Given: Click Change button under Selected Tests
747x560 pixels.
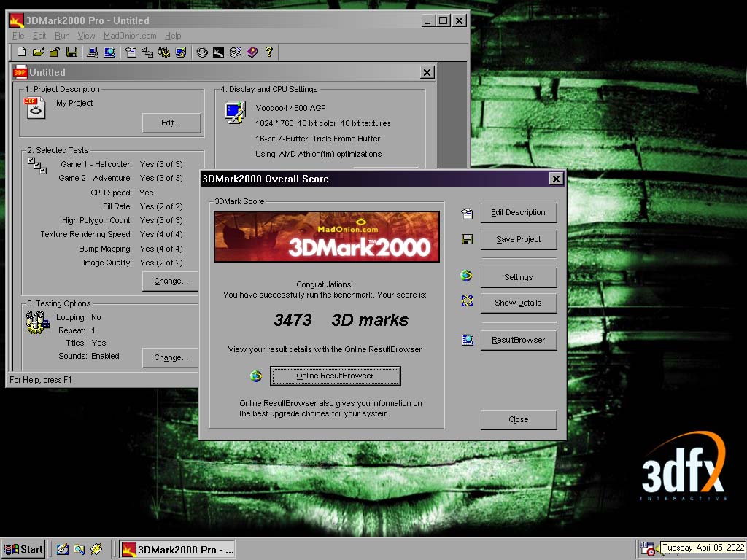Looking at the screenshot, I should click(x=171, y=281).
